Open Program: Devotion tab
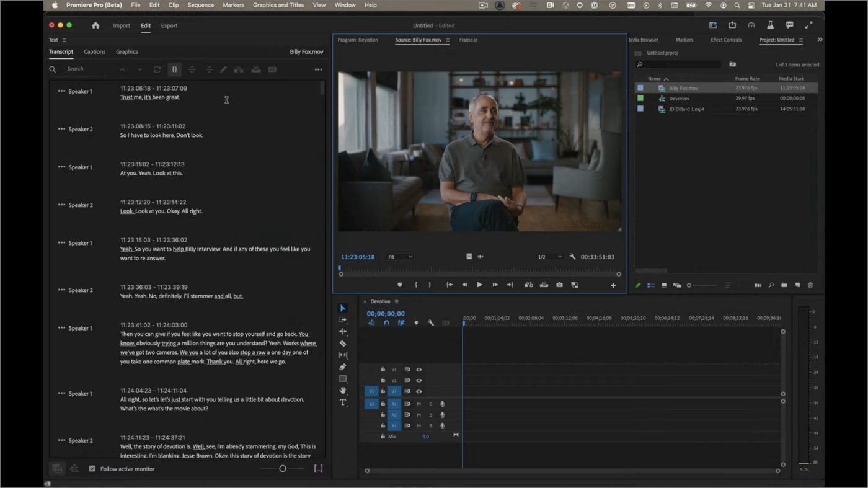868x488 pixels. pos(358,40)
